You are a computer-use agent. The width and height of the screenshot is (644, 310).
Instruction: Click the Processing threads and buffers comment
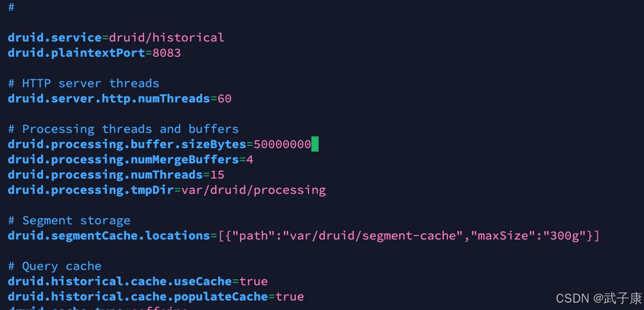point(123,129)
